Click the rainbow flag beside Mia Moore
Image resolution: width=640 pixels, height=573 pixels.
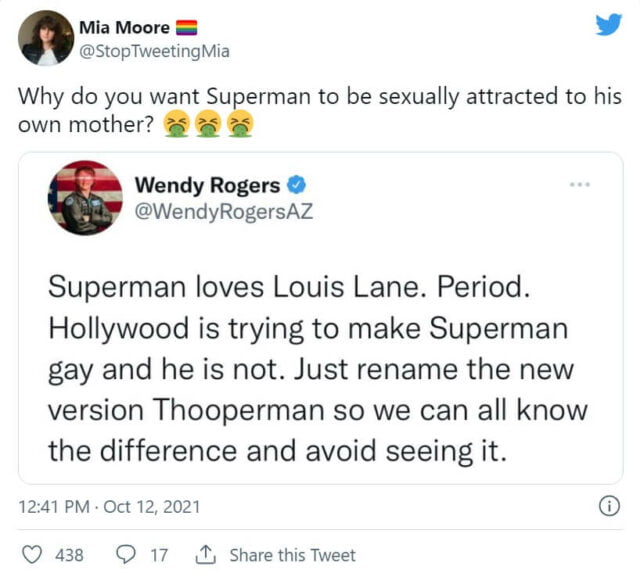click(x=187, y=28)
